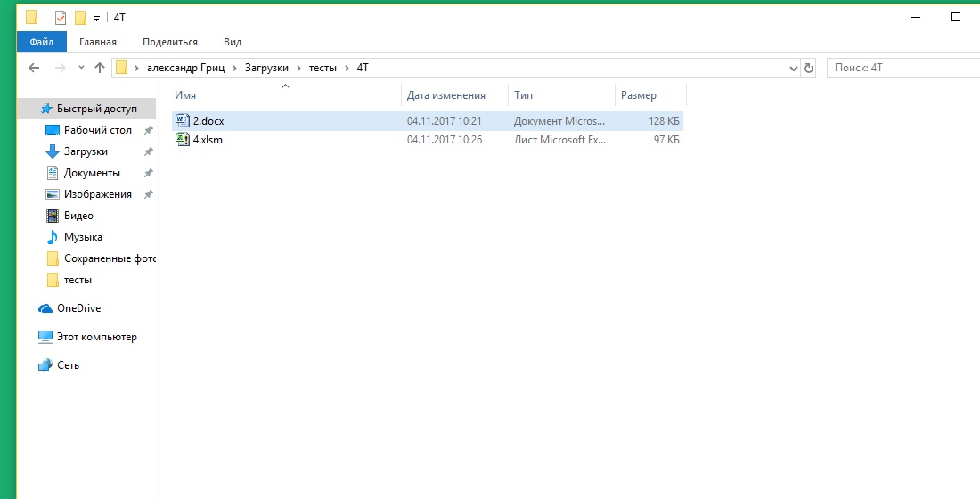The image size is (980, 499).
Task: Click the folder icon in address bar
Action: (122, 68)
